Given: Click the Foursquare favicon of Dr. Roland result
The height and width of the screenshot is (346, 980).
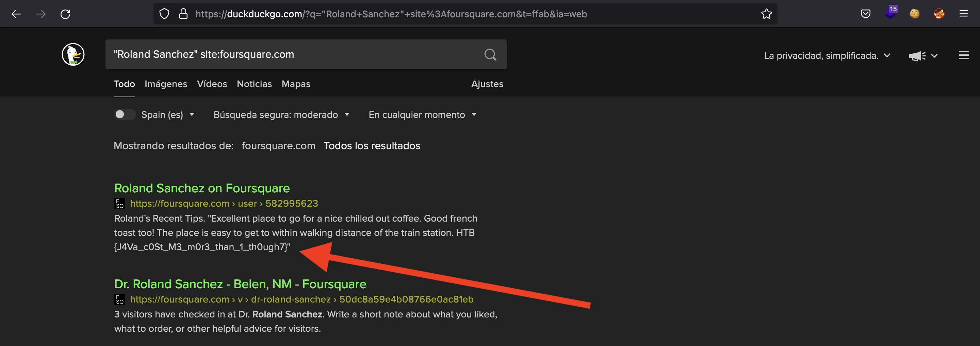Looking at the screenshot, I should coord(119,299).
